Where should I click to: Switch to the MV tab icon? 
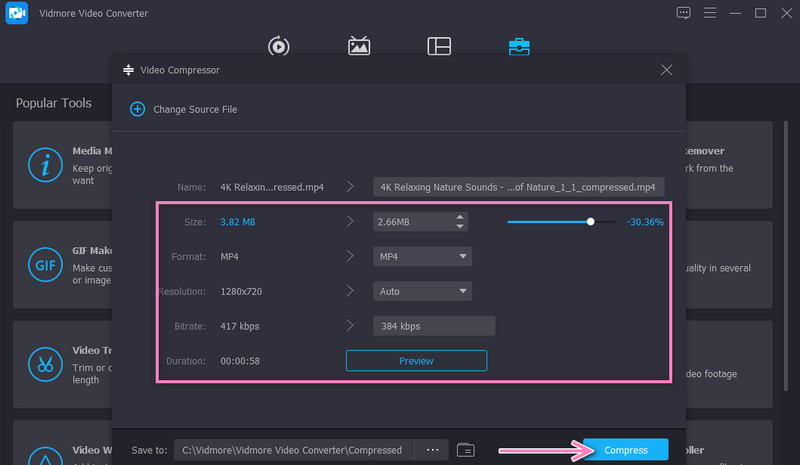359,46
